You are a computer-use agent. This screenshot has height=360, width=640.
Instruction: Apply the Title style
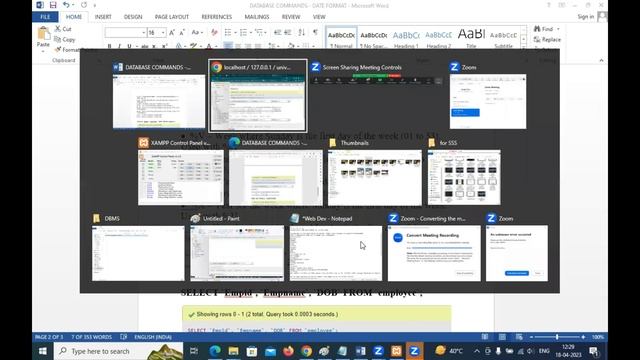pyautogui.click(x=471, y=38)
